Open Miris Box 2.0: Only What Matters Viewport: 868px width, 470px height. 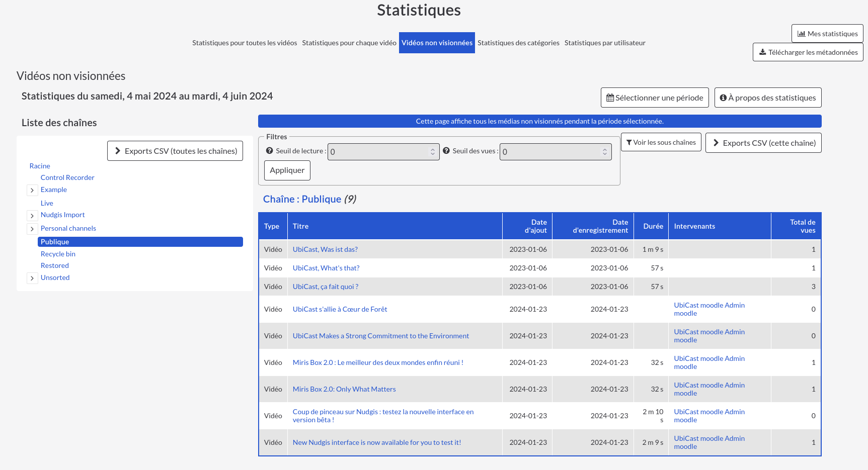[344, 389]
